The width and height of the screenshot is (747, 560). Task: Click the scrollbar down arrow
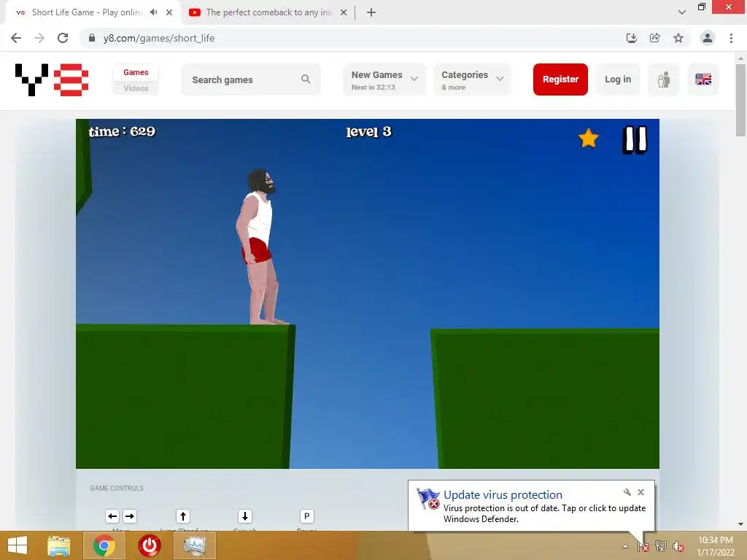[x=740, y=524]
